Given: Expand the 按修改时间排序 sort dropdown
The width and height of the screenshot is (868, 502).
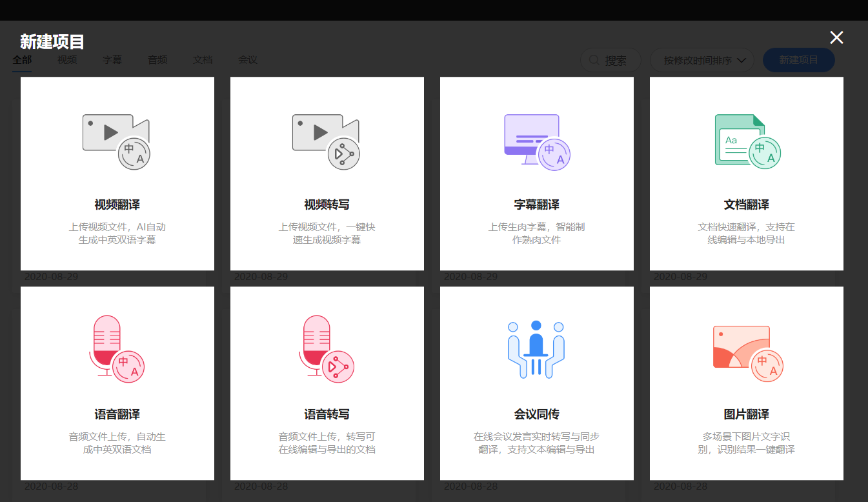Looking at the screenshot, I should click(701, 60).
